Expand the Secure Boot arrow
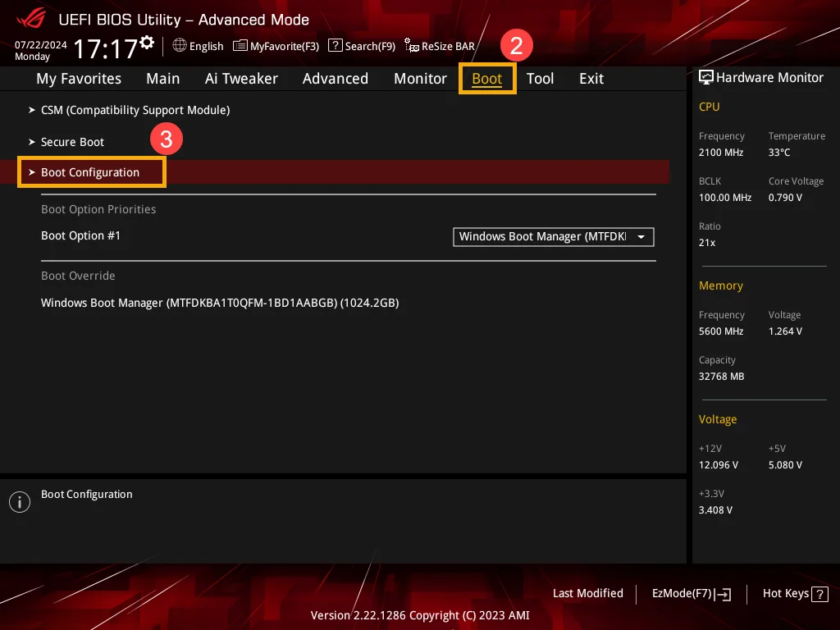Image resolution: width=840 pixels, height=630 pixels. click(32, 142)
